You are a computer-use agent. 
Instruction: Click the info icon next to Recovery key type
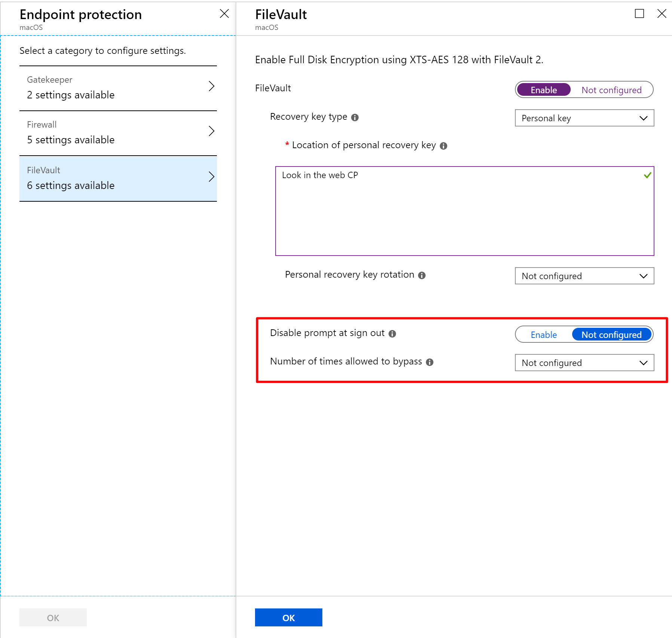point(356,117)
